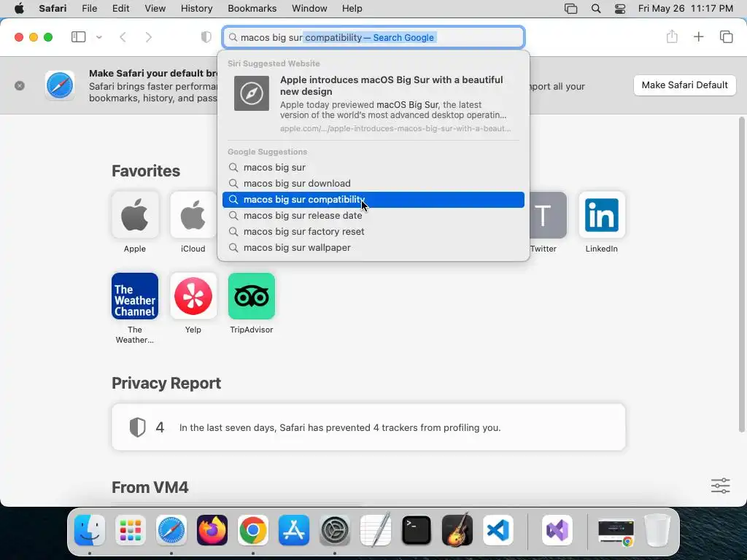The height and width of the screenshot is (560, 747).
Task: Click the screen mirroring menu bar icon
Action: pyautogui.click(x=570, y=9)
